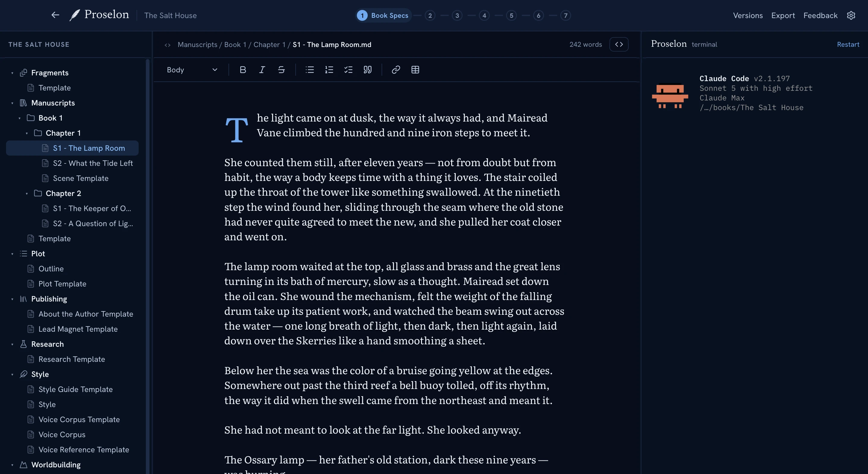Click the sidebar scrollbar
The height and width of the screenshot is (474, 868).
(147, 266)
